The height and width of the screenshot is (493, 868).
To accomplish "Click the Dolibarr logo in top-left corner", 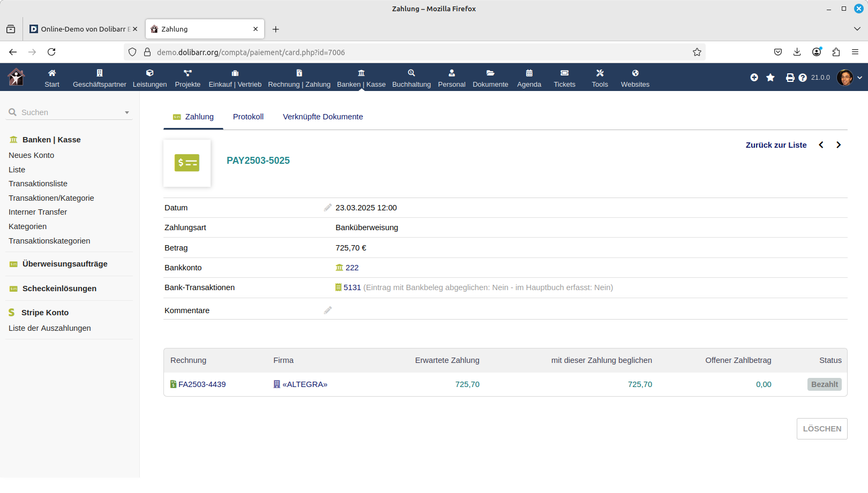I will 16,77.
